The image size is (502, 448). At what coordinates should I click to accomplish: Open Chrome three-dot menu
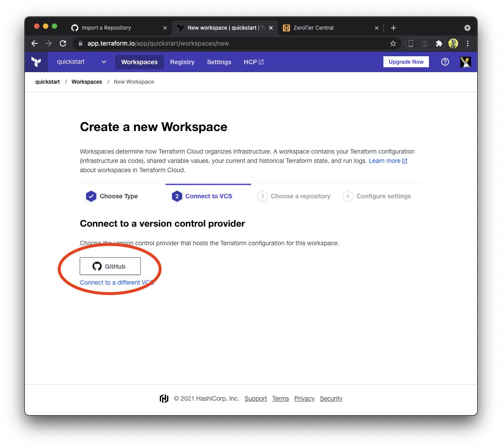click(468, 43)
